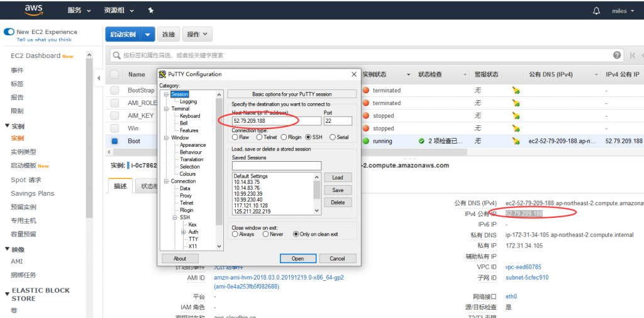The width and height of the screenshot is (644, 318).
Task: Select X11 in PuTTY category tree
Action: tap(192, 246)
